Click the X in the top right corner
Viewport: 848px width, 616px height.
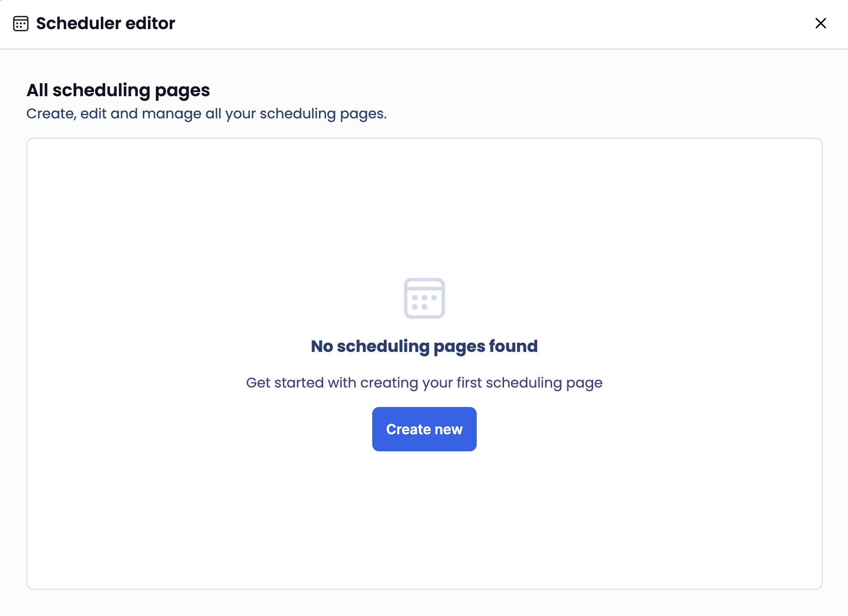[x=821, y=23]
